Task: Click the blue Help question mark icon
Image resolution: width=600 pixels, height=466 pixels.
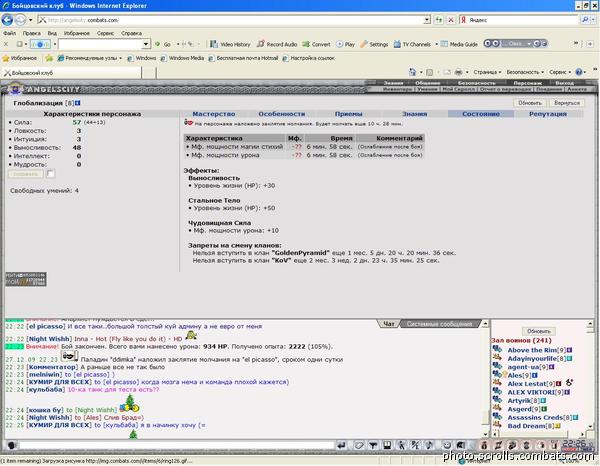Action: click(x=579, y=72)
